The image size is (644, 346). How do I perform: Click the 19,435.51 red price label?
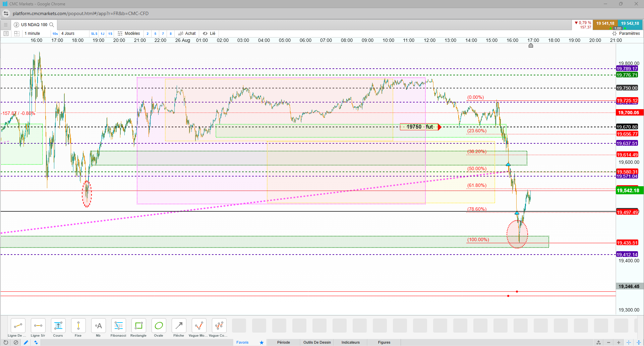coord(627,243)
